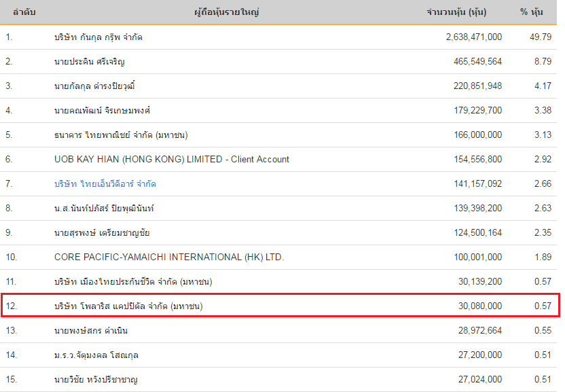The width and height of the screenshot is (565, 392).
Task: Click the บริษัท เมืองไทยประกันชีวิต จำกัด (มหาชน) entry
Action: (x=133, y=282)
